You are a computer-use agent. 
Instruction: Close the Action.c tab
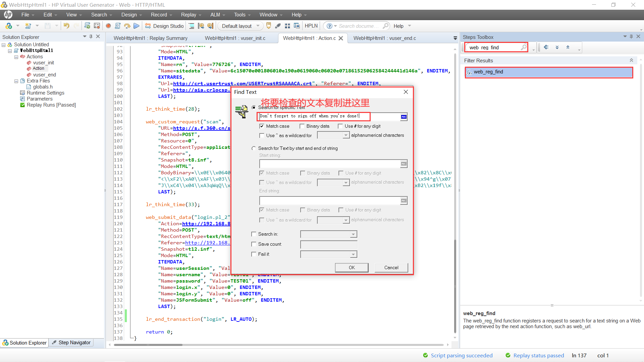pos(341,38)
